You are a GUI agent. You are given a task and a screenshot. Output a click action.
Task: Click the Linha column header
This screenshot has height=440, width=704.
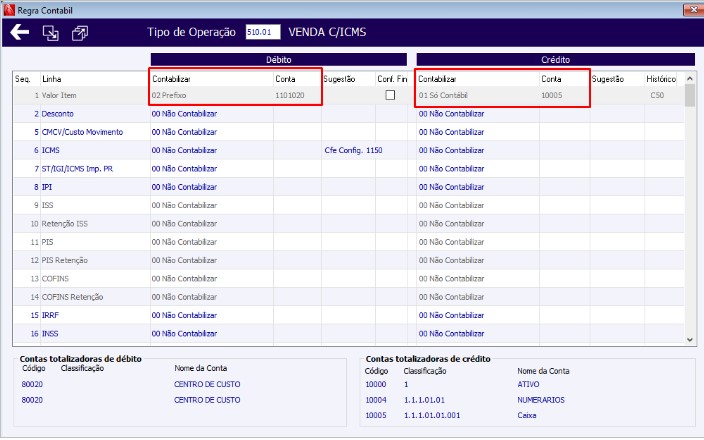tap(52, 79)
